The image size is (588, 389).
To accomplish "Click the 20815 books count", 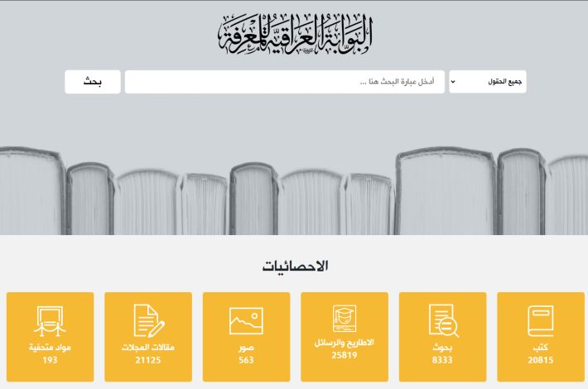I will tap(540, 360).
